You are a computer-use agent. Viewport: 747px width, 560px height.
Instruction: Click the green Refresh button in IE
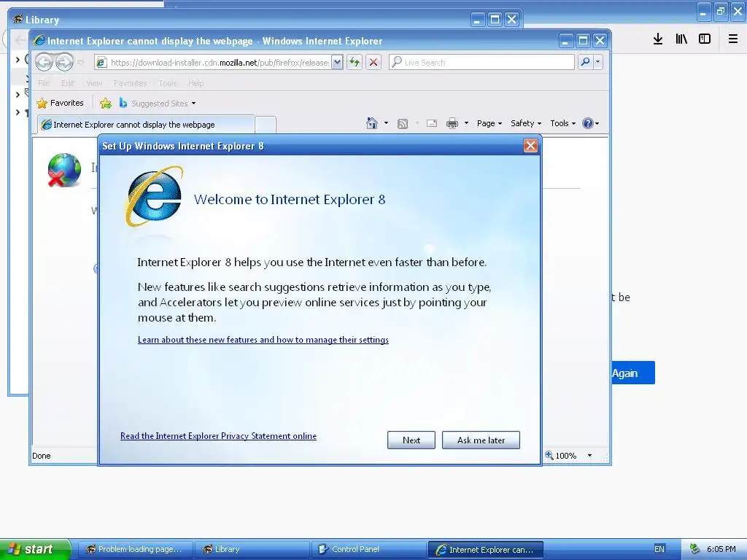[355, 62]
